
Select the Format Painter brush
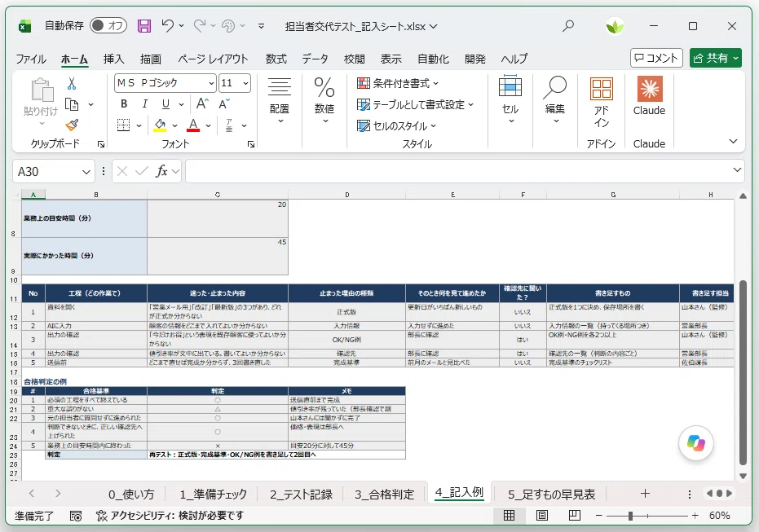coord(72,125)
